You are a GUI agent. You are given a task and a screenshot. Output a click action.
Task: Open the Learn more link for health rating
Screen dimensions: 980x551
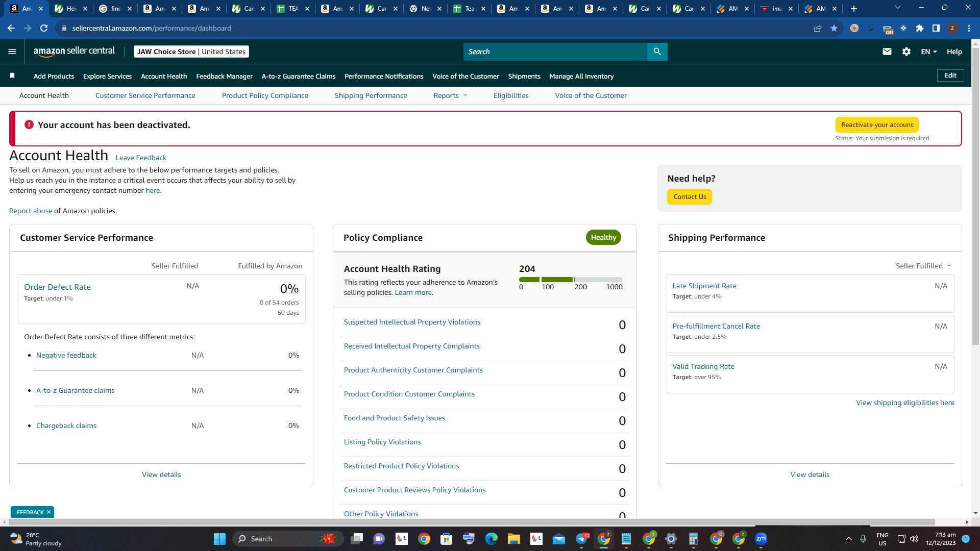pyautogui.click(x=413, y=292)
